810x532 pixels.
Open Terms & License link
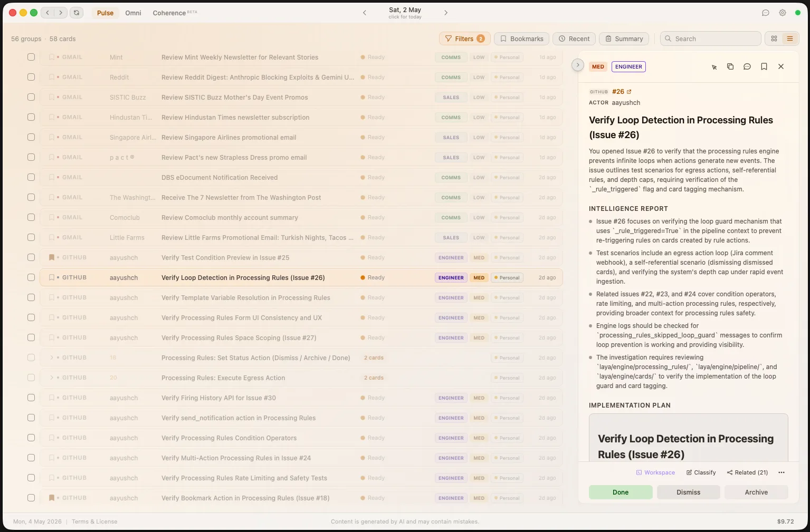click(94, 521)
